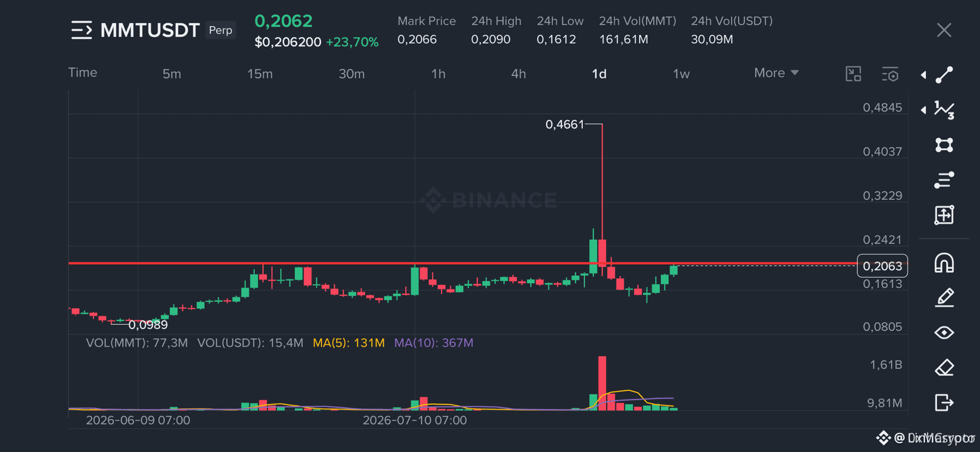Select the measure range tool

click(x=945, y=215)
